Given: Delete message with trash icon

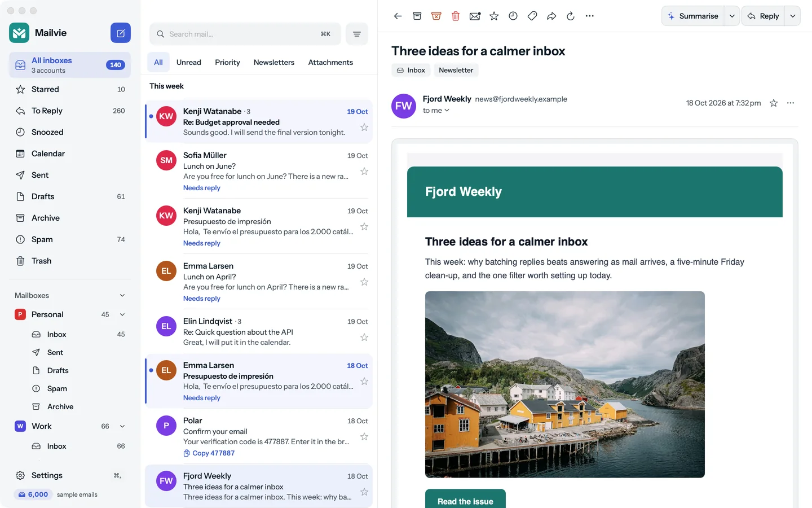Looking at the screenshot, I should point(456,16).
